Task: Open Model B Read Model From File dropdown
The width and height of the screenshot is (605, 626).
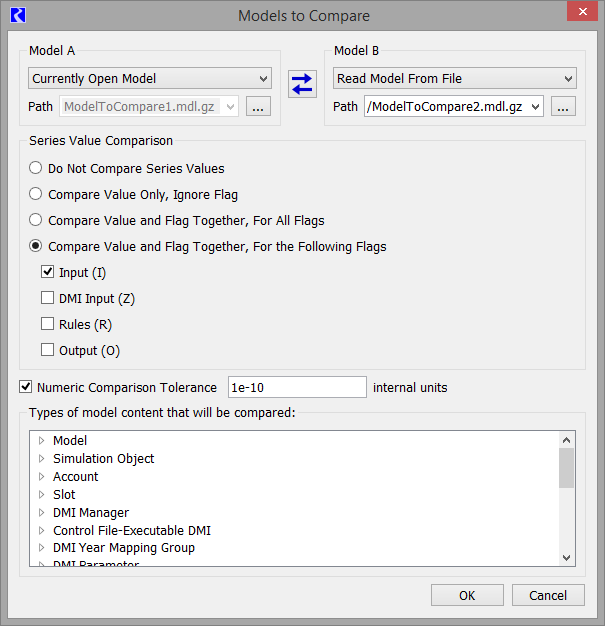Action: tap(454, 78)
